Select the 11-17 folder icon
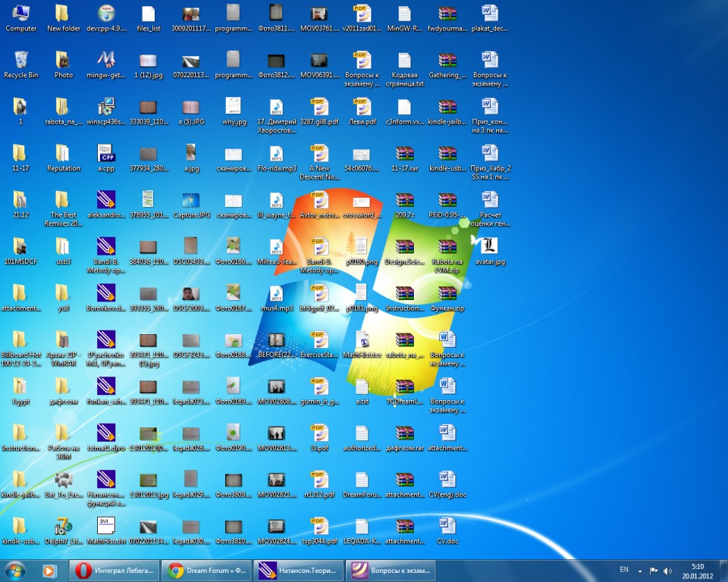This screenshot has width=728, height=582. [20, 158]
